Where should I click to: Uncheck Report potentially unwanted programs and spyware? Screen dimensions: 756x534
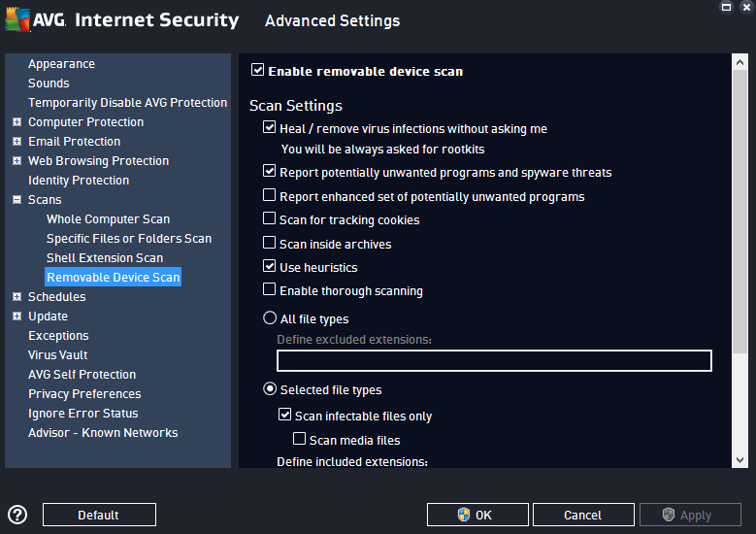(x=269, y=171)
